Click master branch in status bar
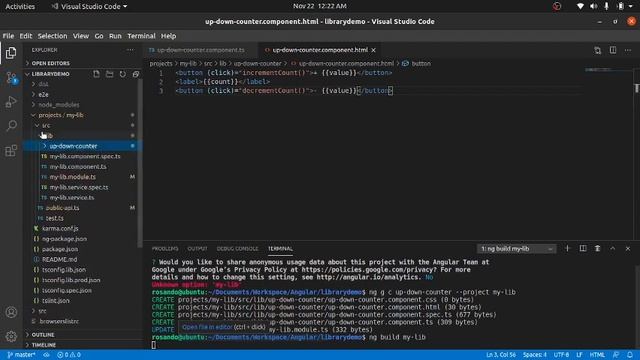This screenshot has width=640, height=360. 22,355
